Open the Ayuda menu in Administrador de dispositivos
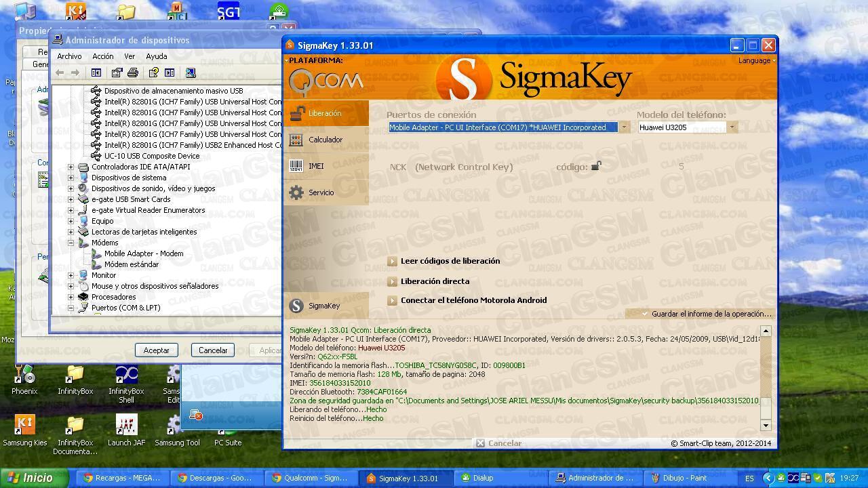868x488 pixels. (x=156, y=56)
